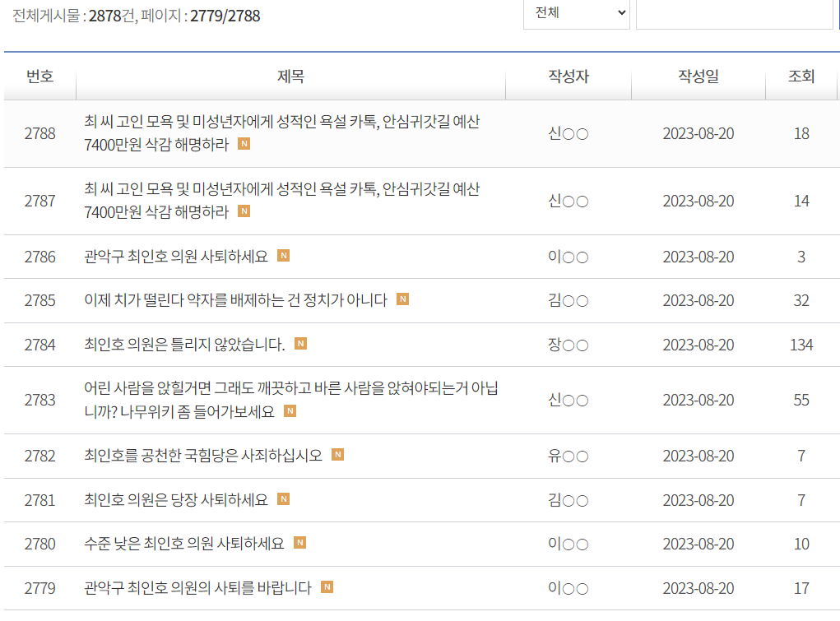Click the N icon beside post 2781 title
This screenshot has width=840, height=621.
(283, 499)
